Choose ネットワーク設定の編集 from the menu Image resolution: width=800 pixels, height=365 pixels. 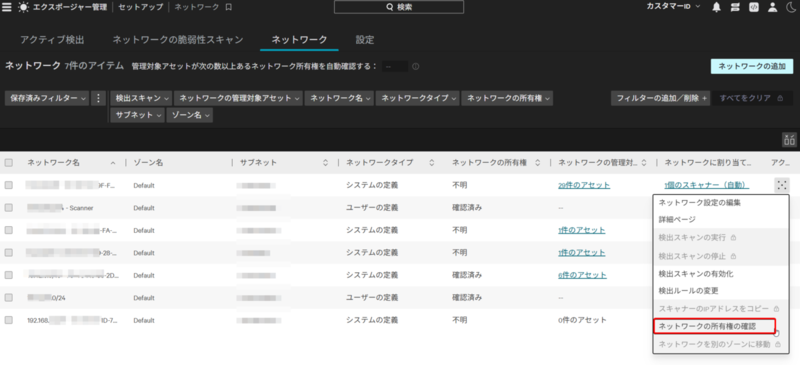click(x=720, y=203)
